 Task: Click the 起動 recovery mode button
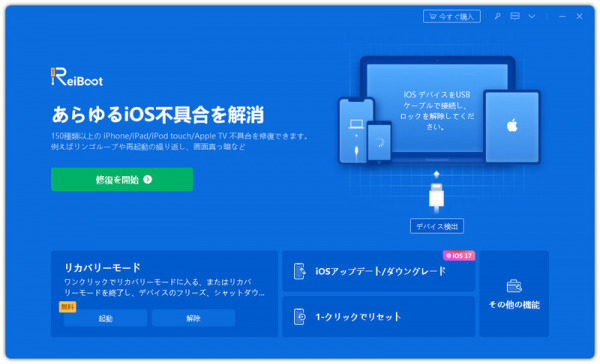(x=105, y=318)
